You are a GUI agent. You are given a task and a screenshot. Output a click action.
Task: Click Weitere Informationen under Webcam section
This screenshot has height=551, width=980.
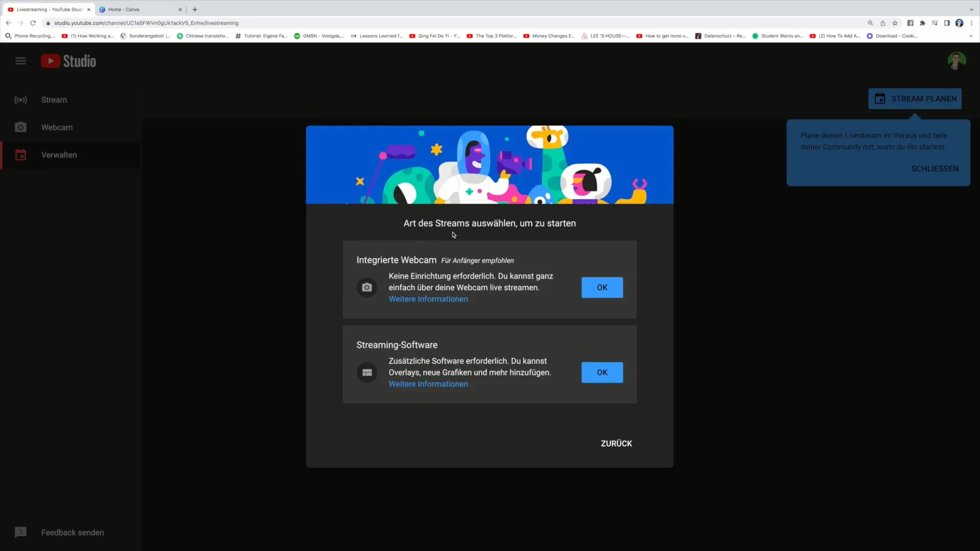point(428,298)
